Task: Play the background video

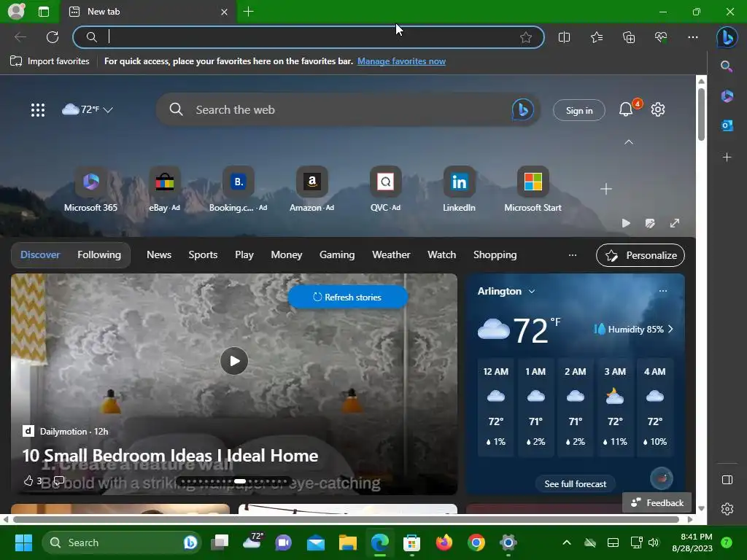Action: point(626,223)
